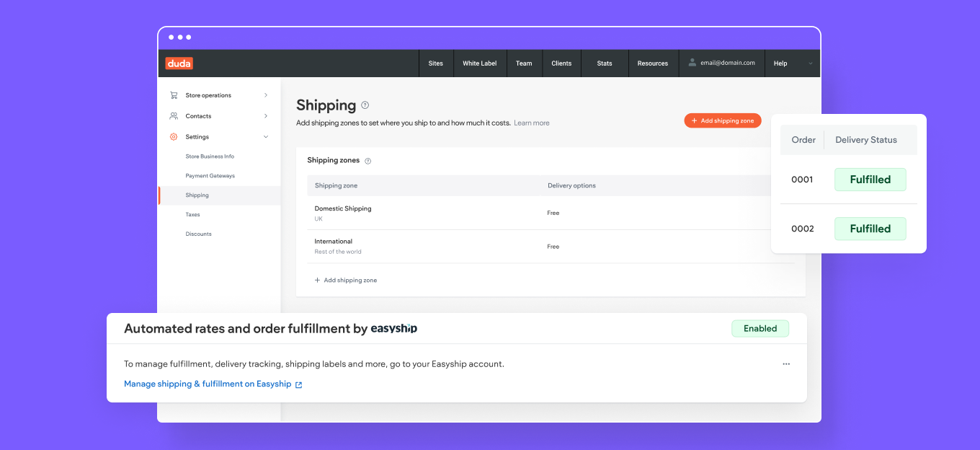Open the Resources menu

(653, 63)
